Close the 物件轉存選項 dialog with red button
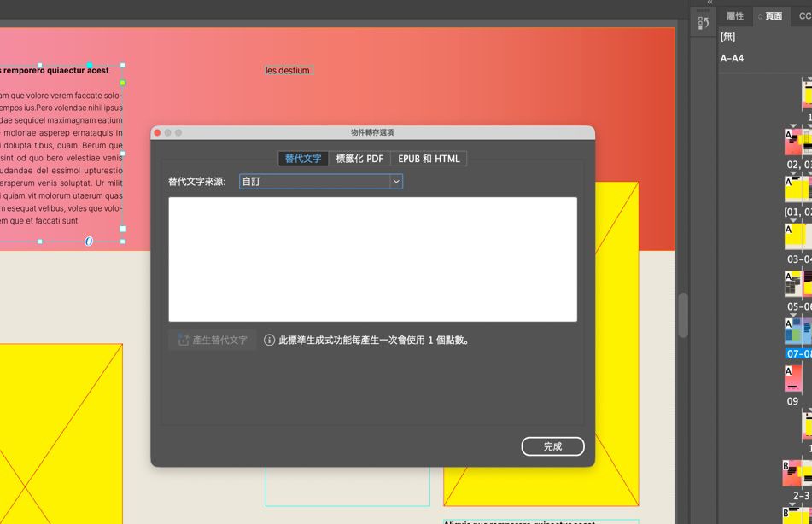This screenshot has width=812, height=524. [157, 133]
